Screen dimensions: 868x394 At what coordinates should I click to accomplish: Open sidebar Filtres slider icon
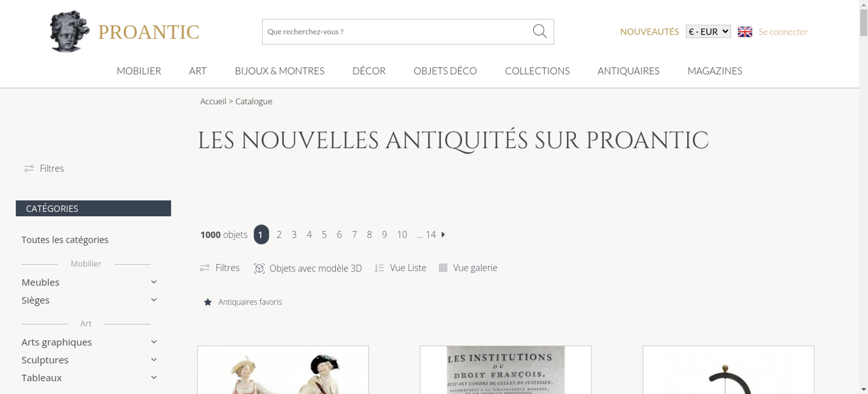click(x=29, y=168)
